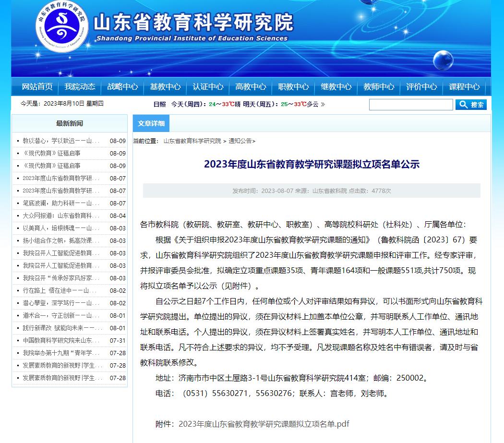This screenshot has height=443, width=504.
Task: Click the institute's round logo emblem
Action: pos(62,26)
